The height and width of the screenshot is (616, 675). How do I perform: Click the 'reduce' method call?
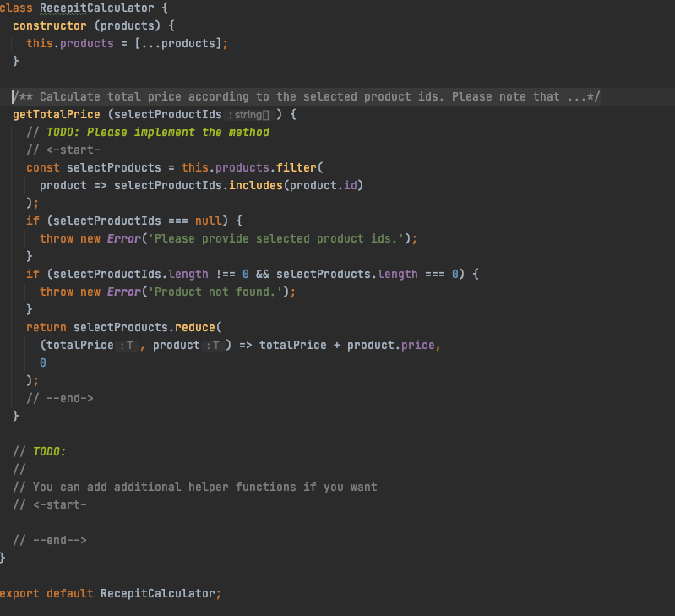pyautogui.click(x=195, y=327)
